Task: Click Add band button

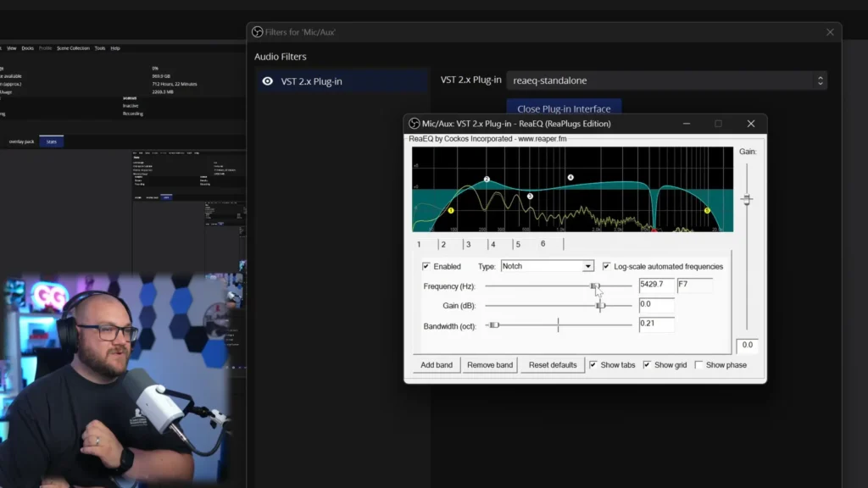Action: point(437,364)
